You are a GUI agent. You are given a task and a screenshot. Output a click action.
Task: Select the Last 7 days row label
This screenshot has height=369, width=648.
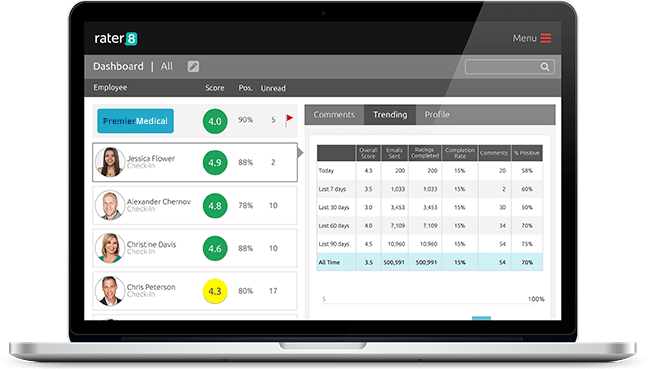click(332, 189)
